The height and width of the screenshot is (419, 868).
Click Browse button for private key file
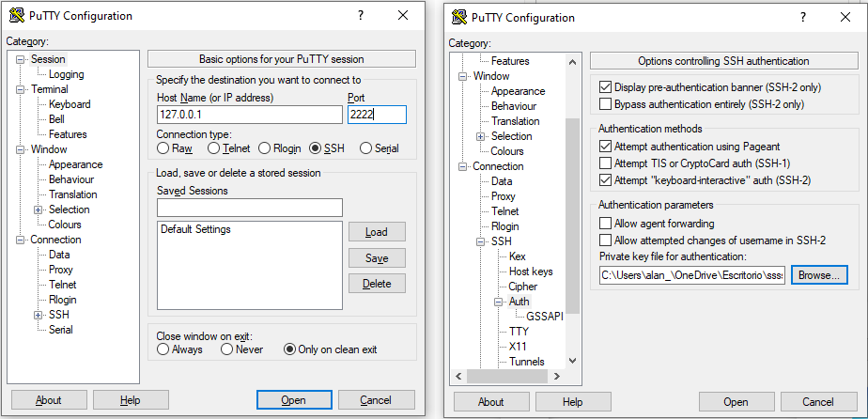pyautogui.click(x=819, y=274)
